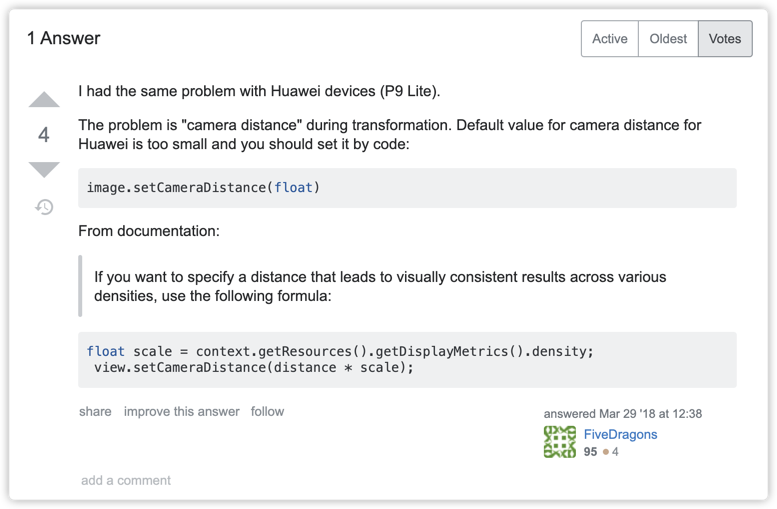Viewport: 777px width, 509px height.
Task: Click the share link
Action: tap(95, 411)
